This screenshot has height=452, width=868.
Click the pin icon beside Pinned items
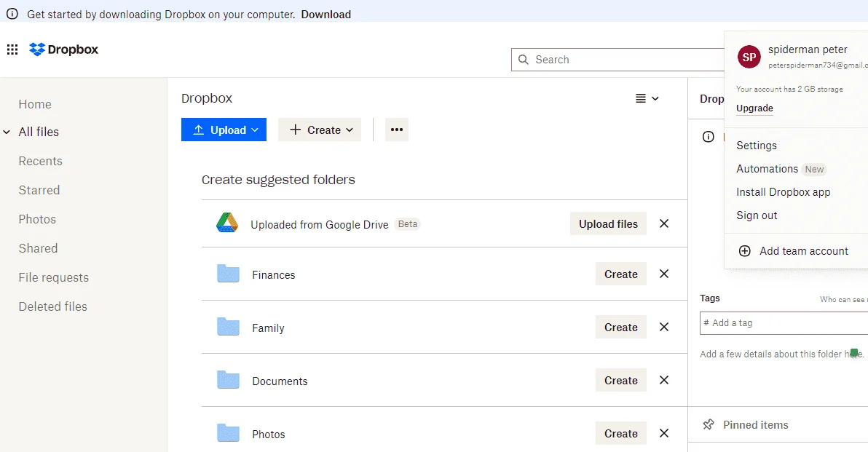pyautogui.click(x=708, y=425)
